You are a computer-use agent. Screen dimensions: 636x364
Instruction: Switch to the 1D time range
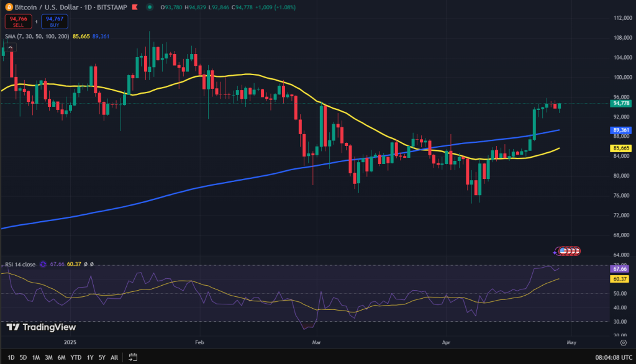pos(11,358)
